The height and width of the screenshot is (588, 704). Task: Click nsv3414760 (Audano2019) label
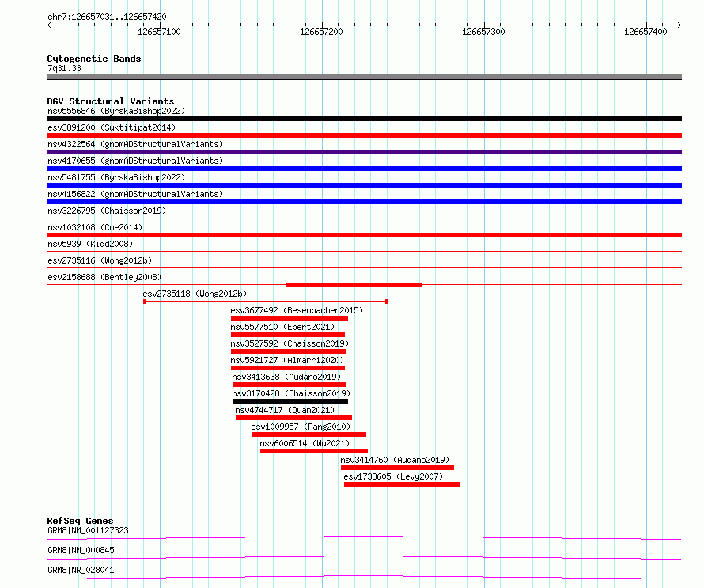(x=395, y=460)
